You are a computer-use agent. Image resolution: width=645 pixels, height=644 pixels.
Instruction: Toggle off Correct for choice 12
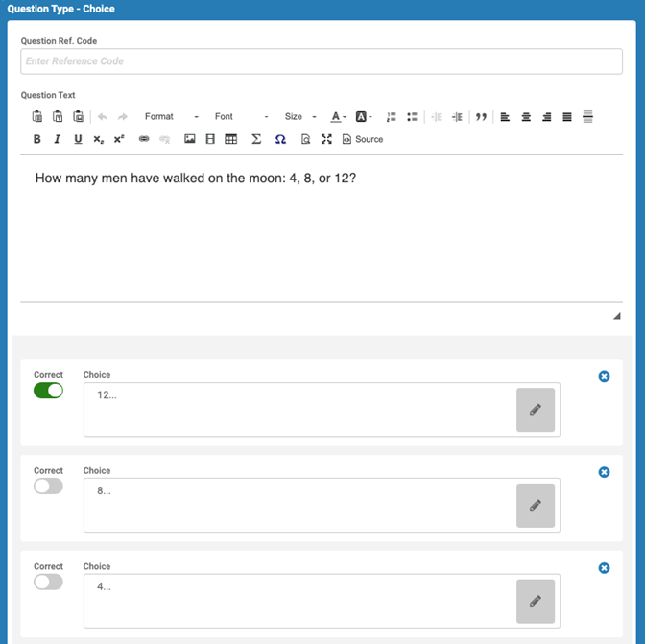(49, 391)
